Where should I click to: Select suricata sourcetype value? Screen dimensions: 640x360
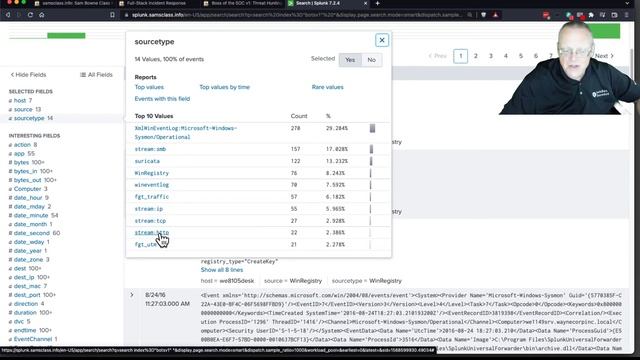click(147, 161)
